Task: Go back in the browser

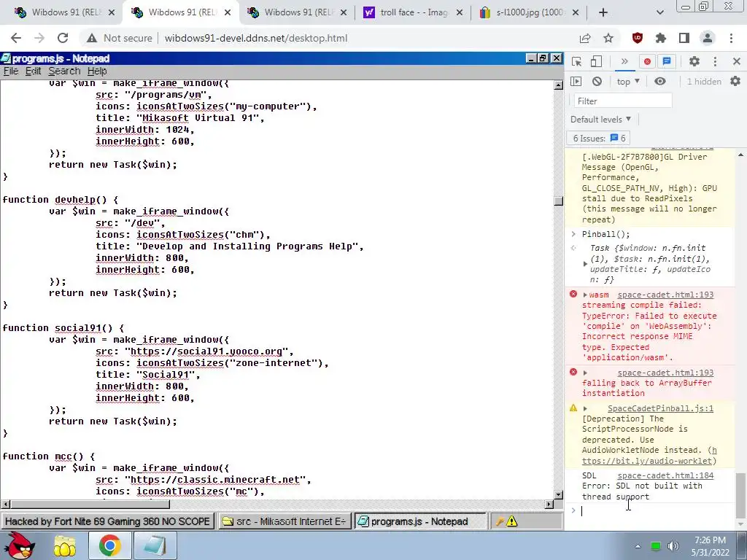Action: tap(16, 38)
